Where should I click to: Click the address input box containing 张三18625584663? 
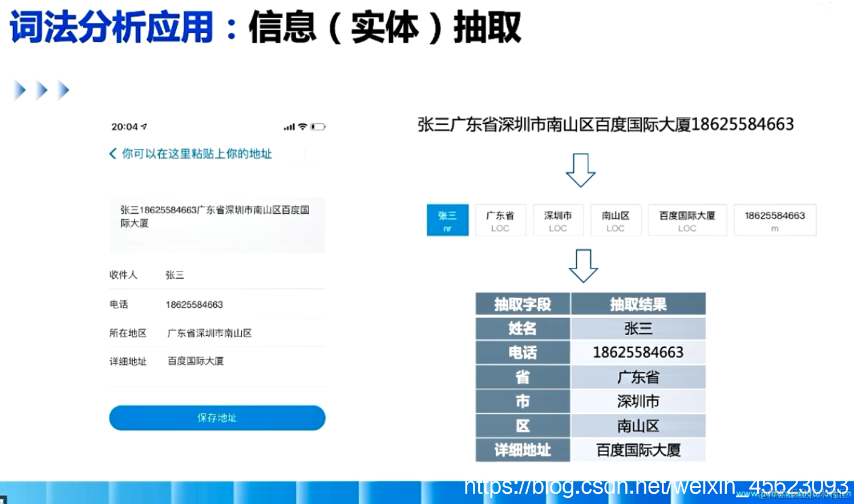click(217, 224)
